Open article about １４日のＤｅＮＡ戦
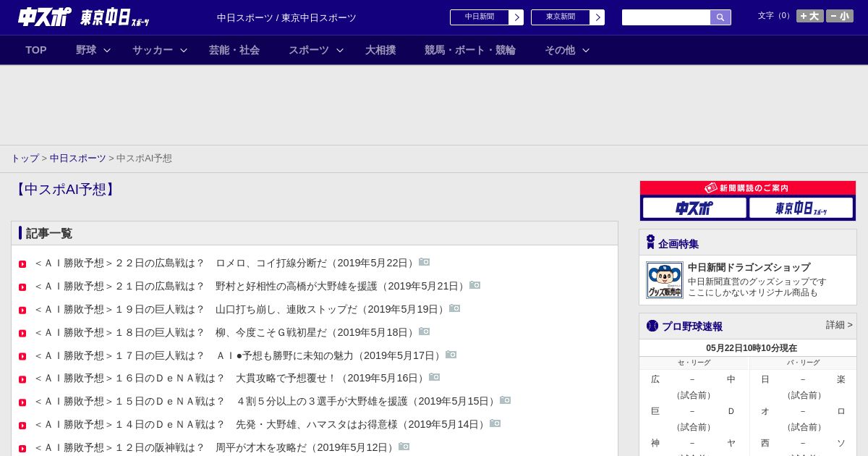The width and height of the screenshot is (868, 456). coord(261,425)
